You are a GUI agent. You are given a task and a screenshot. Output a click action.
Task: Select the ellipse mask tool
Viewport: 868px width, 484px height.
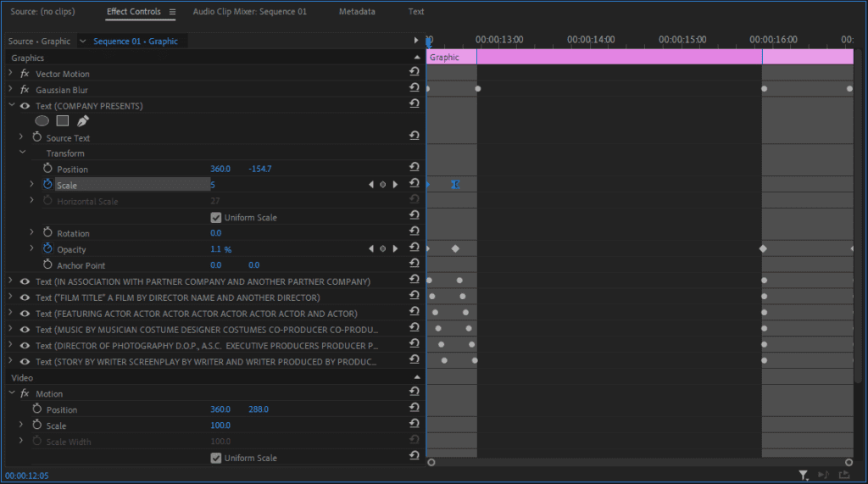(42, 121)
